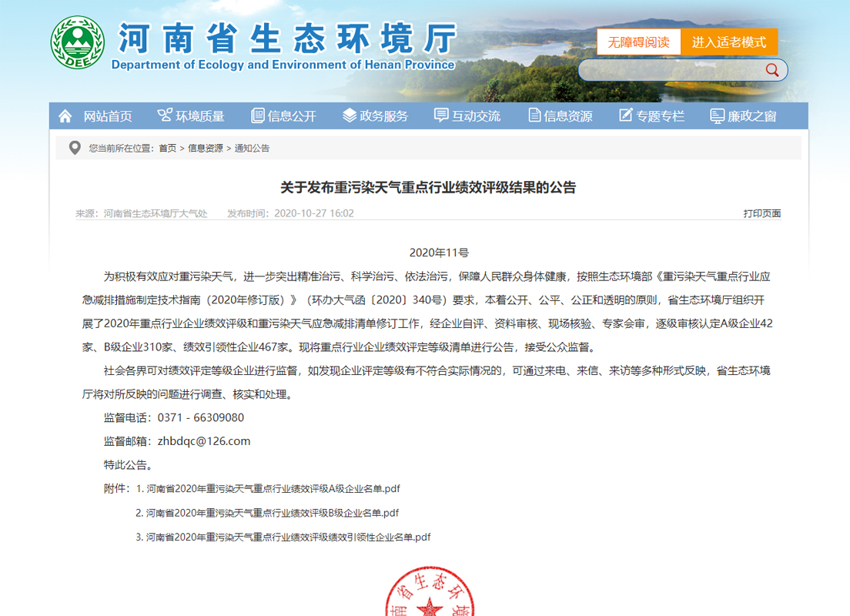The image size is (850, 616).
Task: Open the 信息公开 menu item
Action: click(292, 116)
